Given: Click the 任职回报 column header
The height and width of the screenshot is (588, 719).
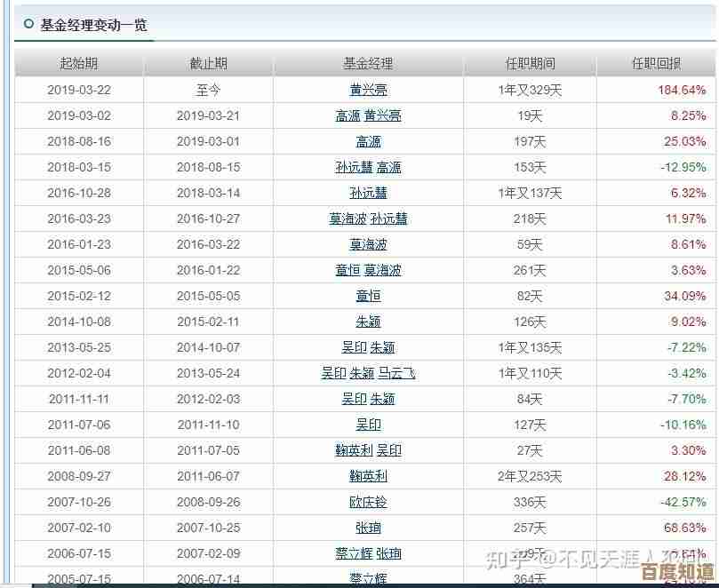Looking at the screenshot, I should (656, 63).
